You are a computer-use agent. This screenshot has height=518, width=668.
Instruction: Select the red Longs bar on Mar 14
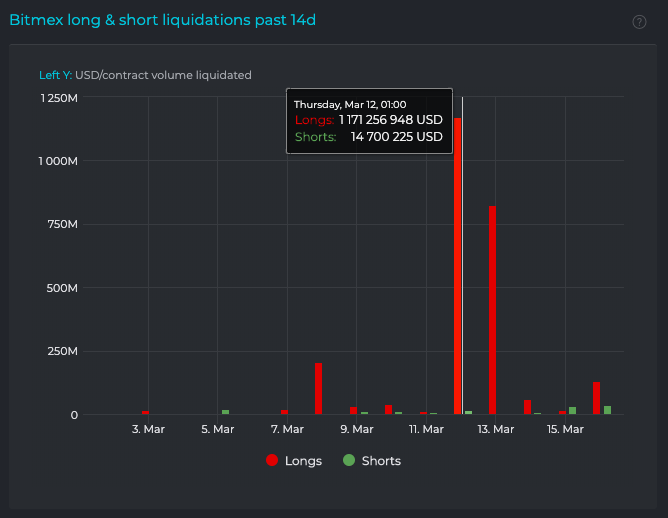[527, 407]
